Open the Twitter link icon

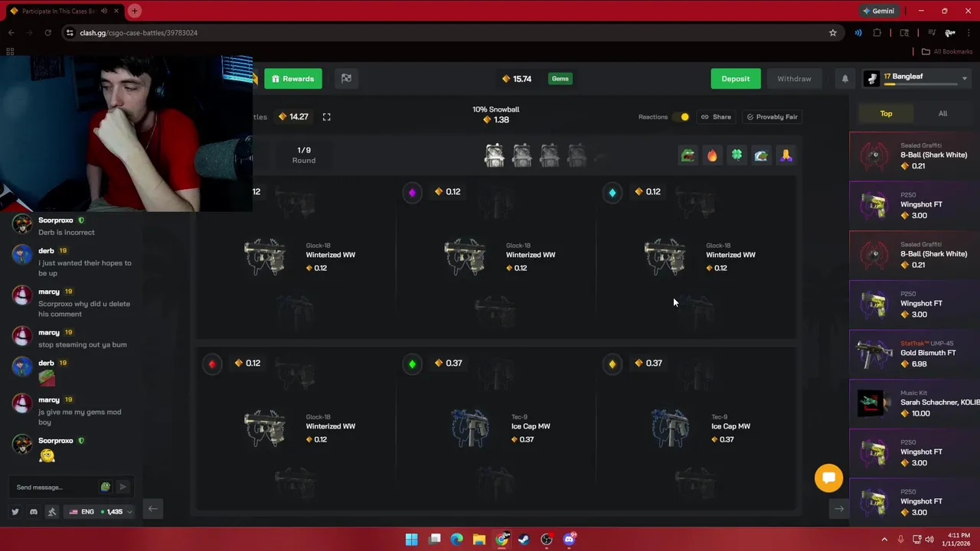(15, 512)
